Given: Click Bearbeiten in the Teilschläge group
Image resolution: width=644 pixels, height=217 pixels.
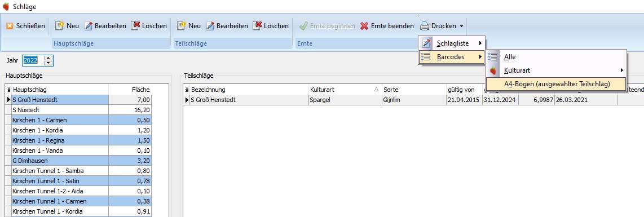Looking at the screenshot, I should point(227,26).
